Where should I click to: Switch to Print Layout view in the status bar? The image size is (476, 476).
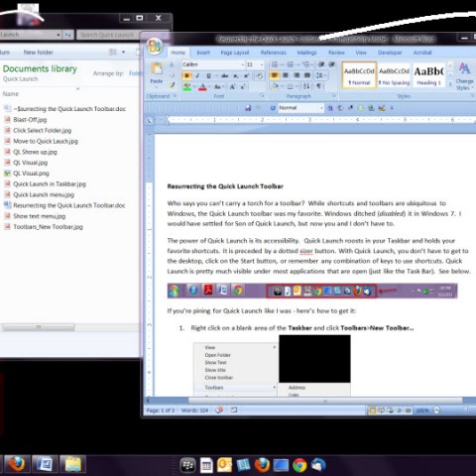click(373, 411)
